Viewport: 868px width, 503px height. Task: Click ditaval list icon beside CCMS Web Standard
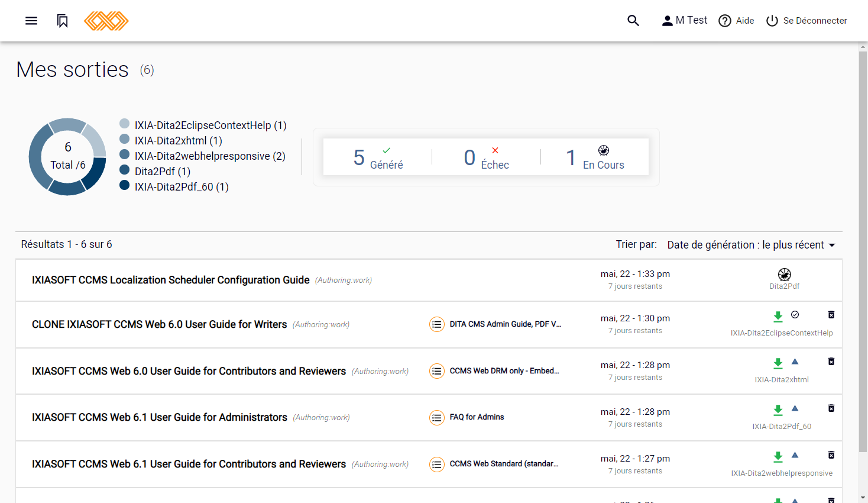point(436,464)
